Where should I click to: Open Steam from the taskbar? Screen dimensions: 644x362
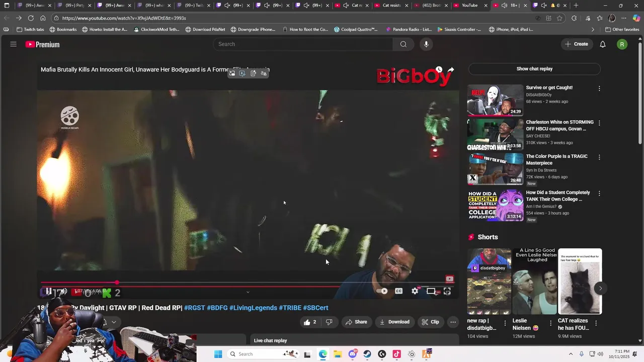point(367,354)
